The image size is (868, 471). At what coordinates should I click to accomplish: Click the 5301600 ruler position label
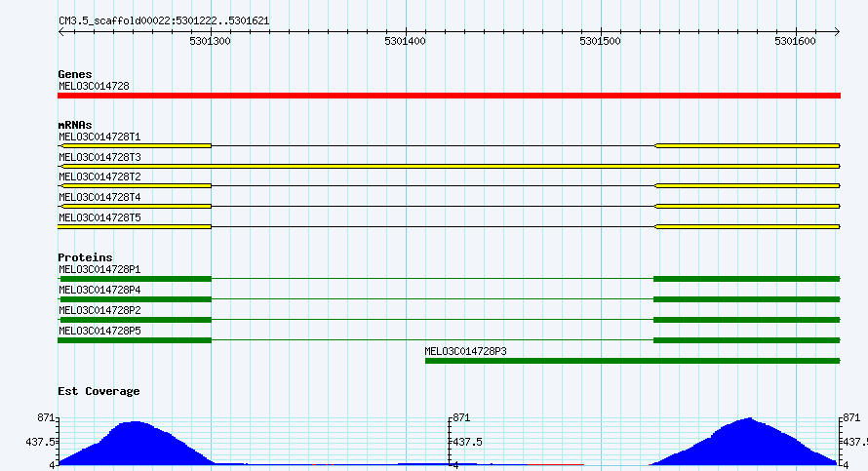795,42
